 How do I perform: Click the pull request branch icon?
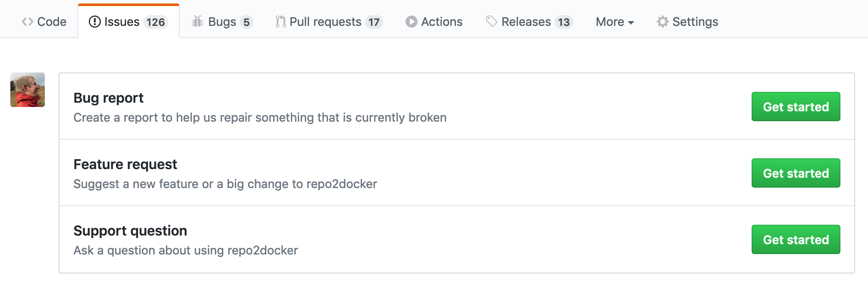(281, 21)
